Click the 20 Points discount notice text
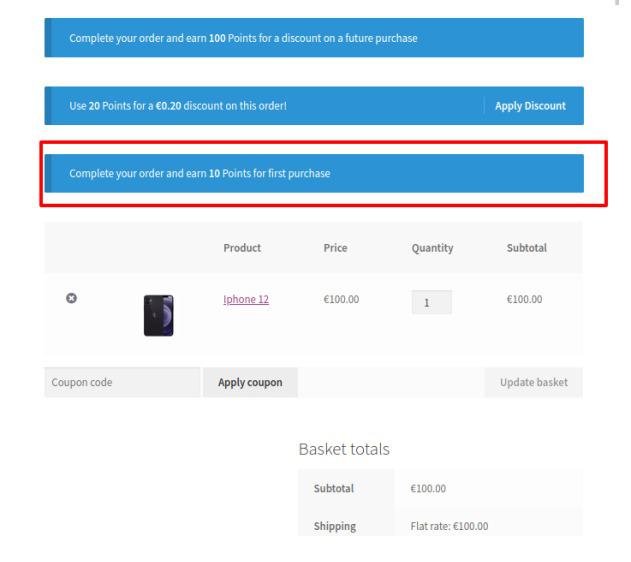 click(x=178, y=106)
